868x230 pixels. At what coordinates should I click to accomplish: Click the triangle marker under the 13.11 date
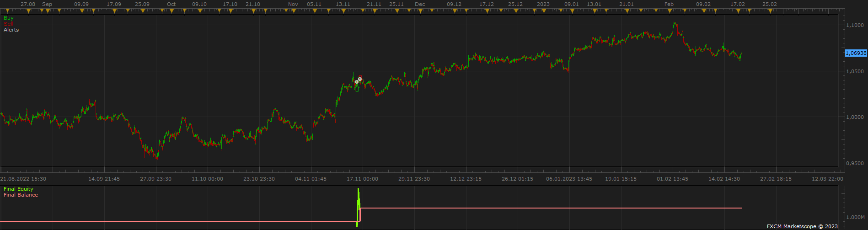pyautogui.click(x=343, y=11)
